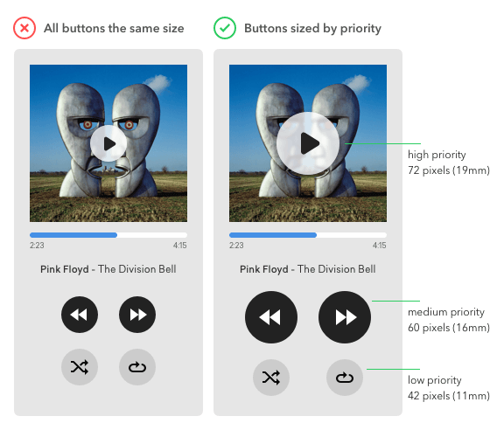Click the red X icon near the title
This screenshot has height=430, width=504.
[24, 28]
